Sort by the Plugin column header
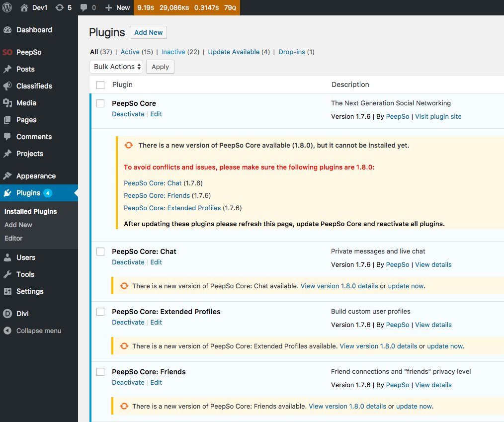The height and width of the screenshot is (422, 504). [x=122, y=84]
